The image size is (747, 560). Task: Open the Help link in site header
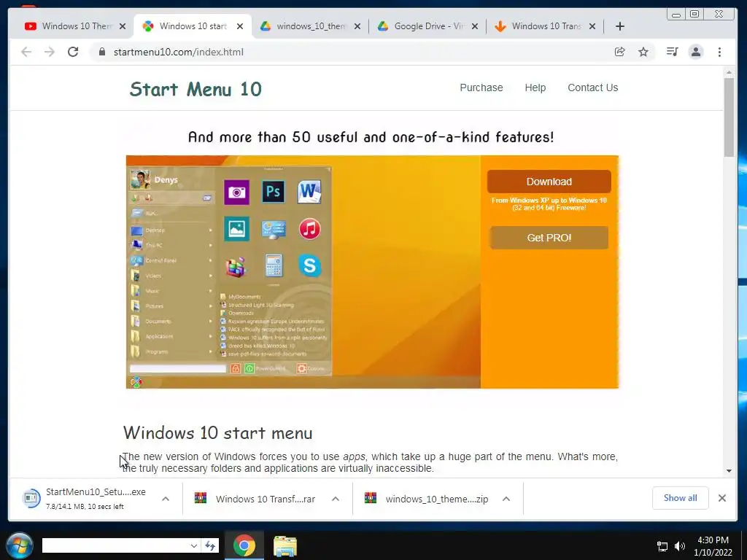tap(535, 87)
